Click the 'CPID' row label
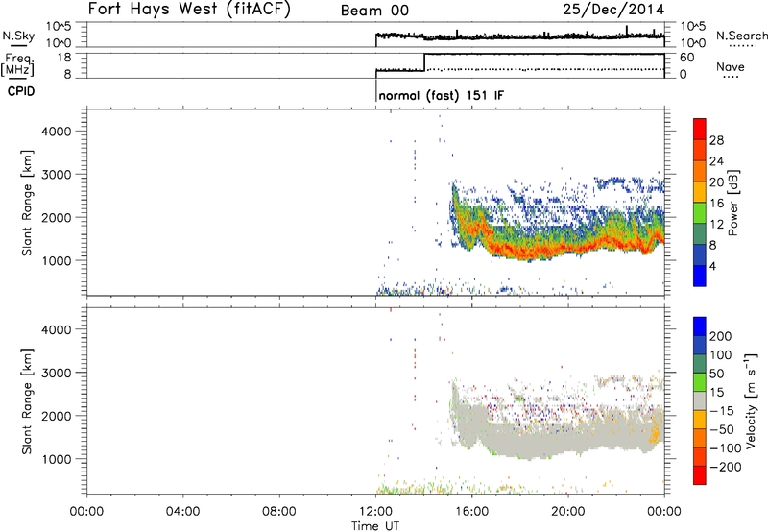Image resolution: width=768 pixels, height=532 pixels. click(21, 91)
